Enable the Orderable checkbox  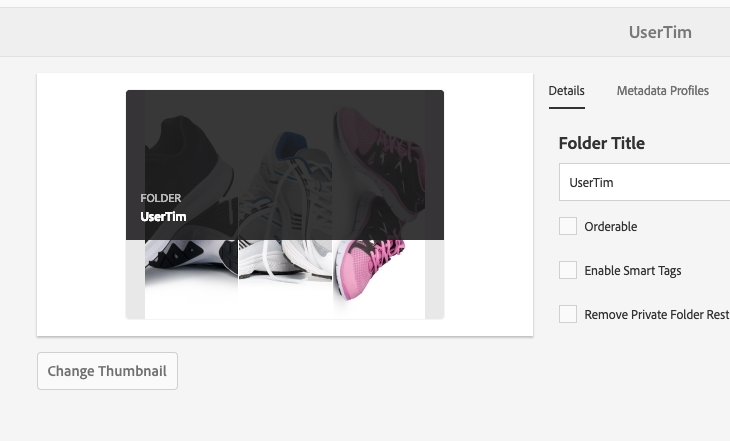[568, 227]
